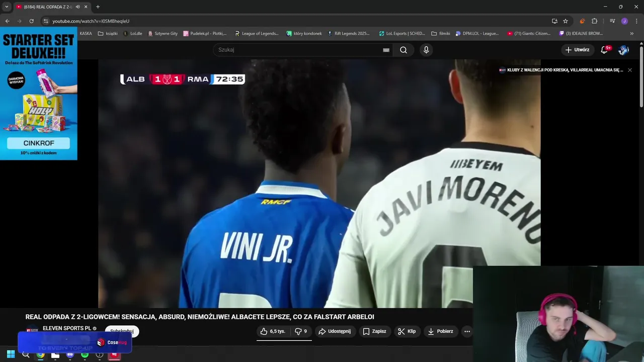The width and height of the screenshot is (644, 362).
Task: Open the Sztywne Gity bookmark
Action: point(163,34)
